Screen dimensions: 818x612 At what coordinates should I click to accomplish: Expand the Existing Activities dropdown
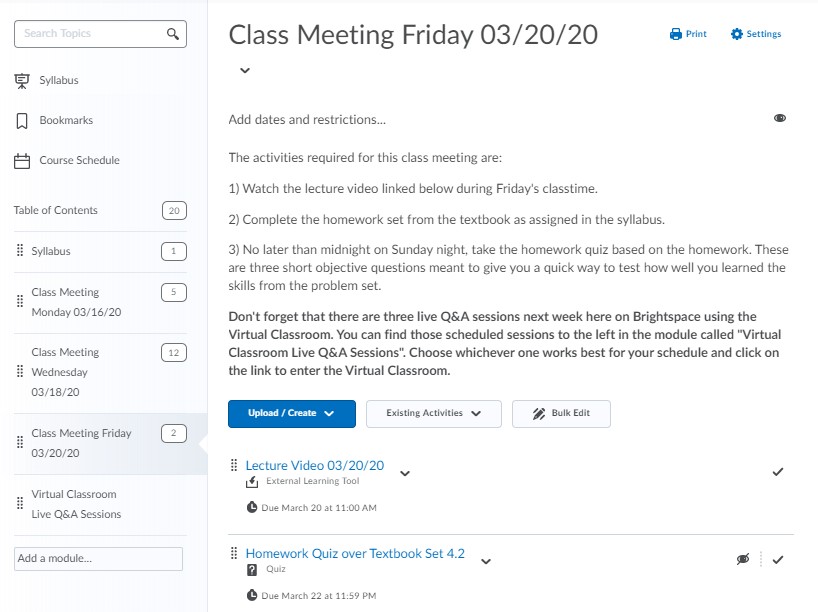tap(433, 413)
